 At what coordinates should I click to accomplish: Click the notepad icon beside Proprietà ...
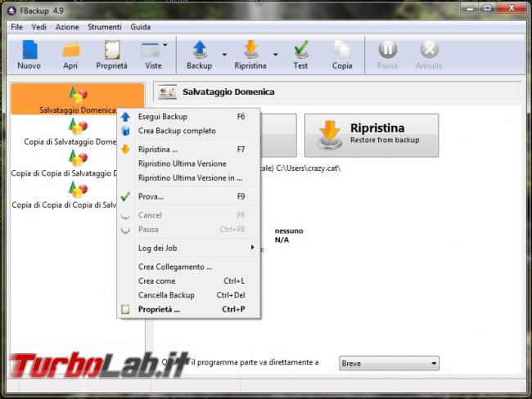(125, 309)
